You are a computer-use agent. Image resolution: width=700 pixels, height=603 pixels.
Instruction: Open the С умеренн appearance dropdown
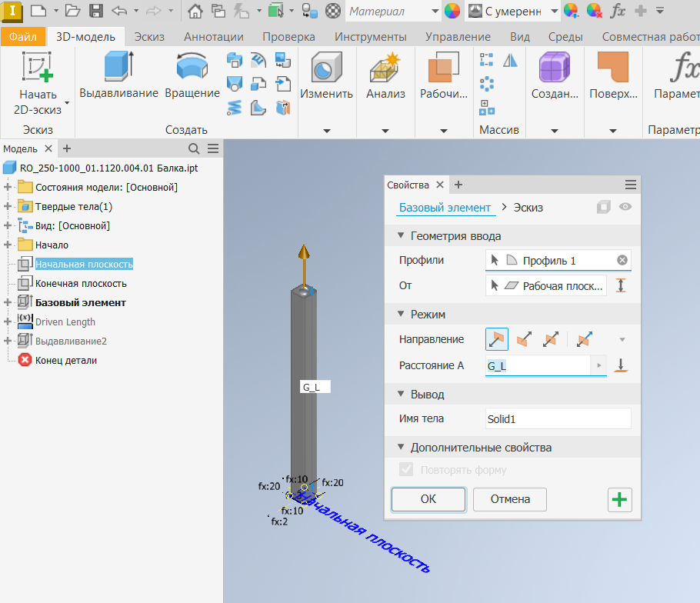pos(554,12)
